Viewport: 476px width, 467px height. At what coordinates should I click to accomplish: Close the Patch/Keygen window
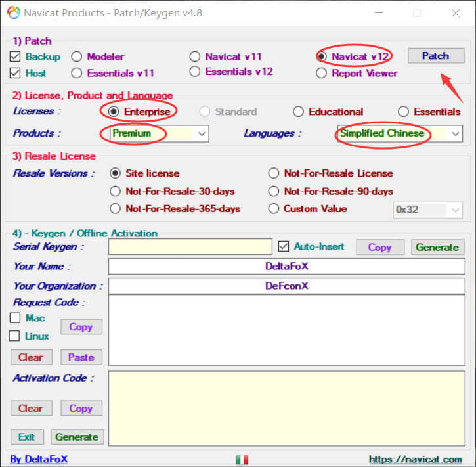[x=456, y=13]
